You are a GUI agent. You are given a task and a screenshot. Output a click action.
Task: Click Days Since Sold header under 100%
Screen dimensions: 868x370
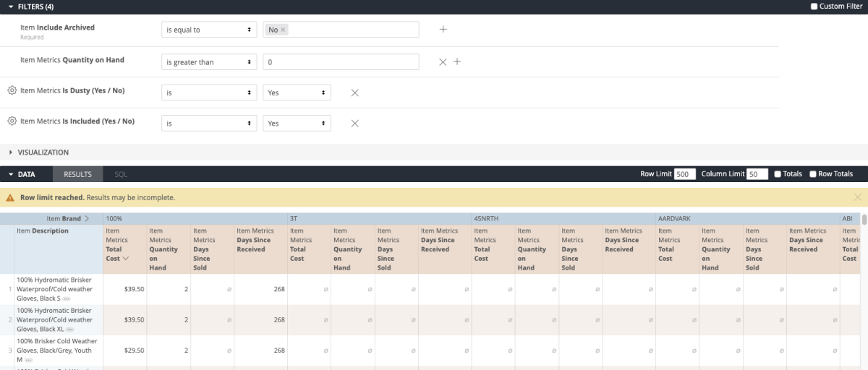212,249
